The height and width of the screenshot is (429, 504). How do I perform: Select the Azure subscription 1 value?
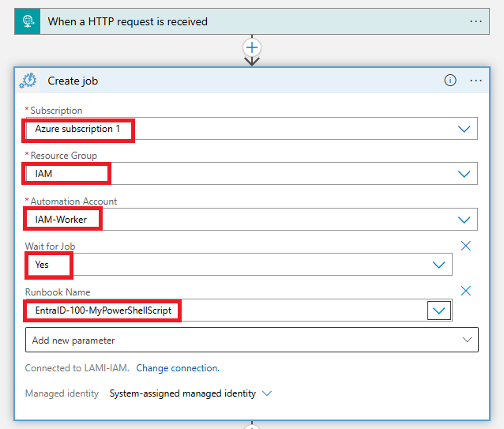[x=77, y=129]
